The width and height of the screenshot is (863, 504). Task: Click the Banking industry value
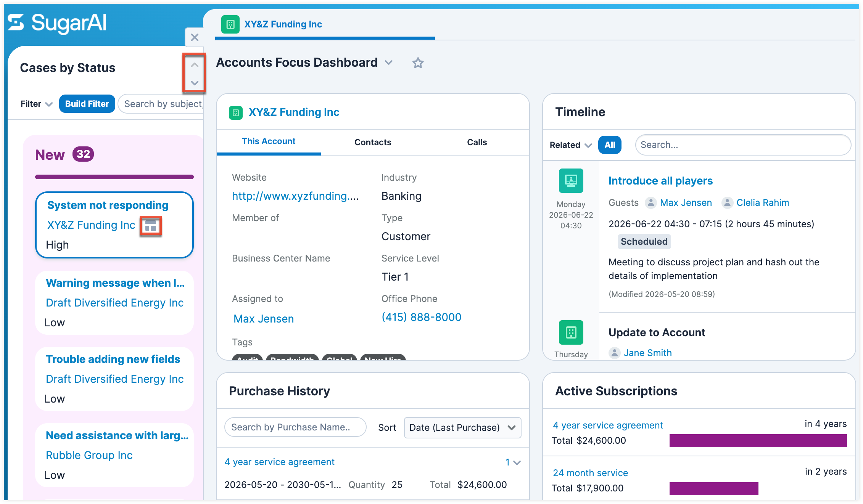pyautogui.click(x=401, y=196)
